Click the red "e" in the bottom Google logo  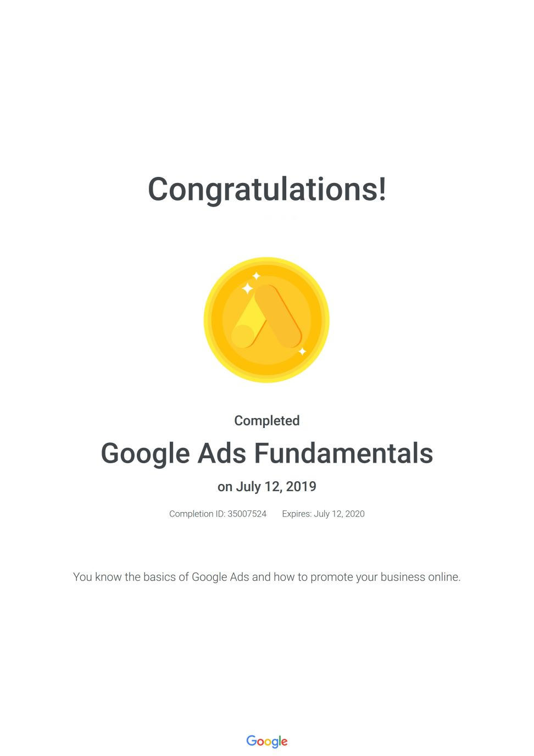click(283, 742)
